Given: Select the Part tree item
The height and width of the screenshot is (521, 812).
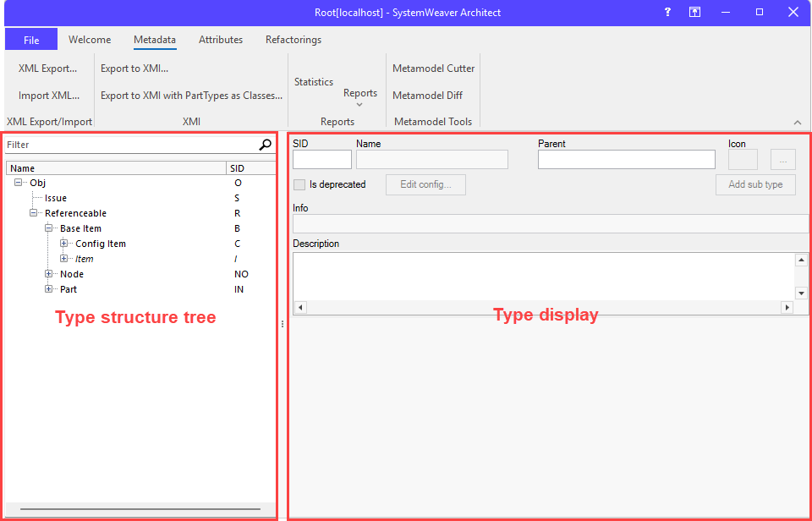Looking at the screenshot, I should click(69, 289).
